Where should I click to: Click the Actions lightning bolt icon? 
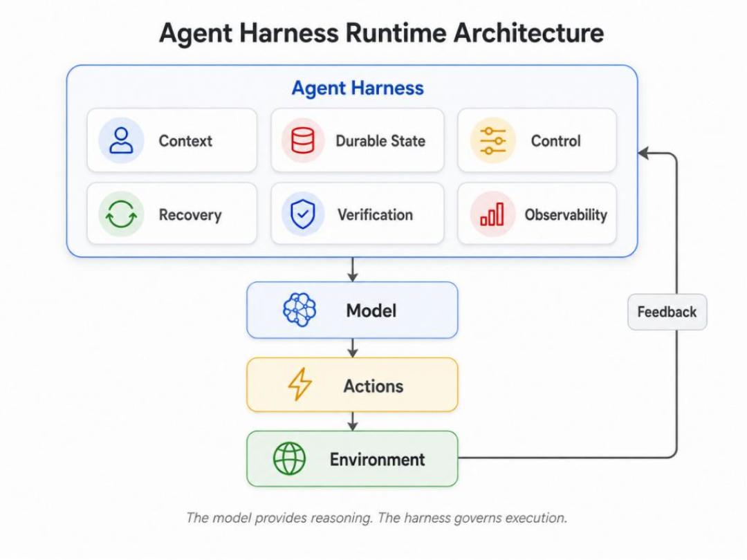pyautogui.click(x=299, y=384)
